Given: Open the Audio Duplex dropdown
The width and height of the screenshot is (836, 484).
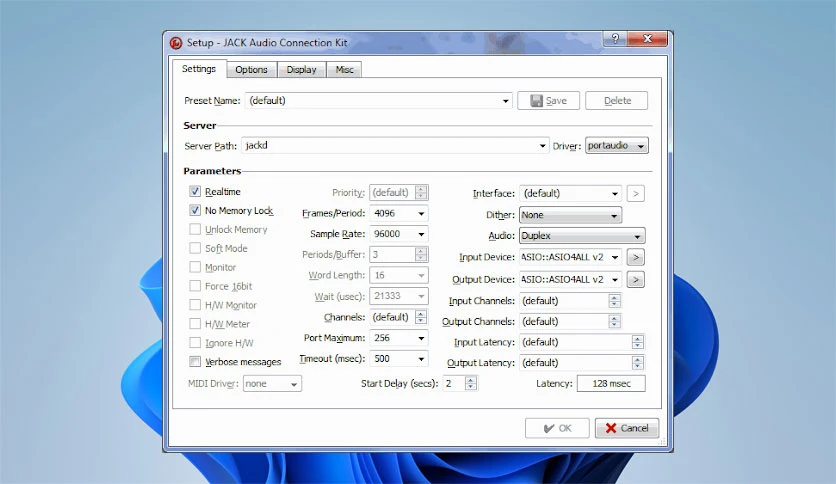Looking at the screenshot, I should [582, 236].
